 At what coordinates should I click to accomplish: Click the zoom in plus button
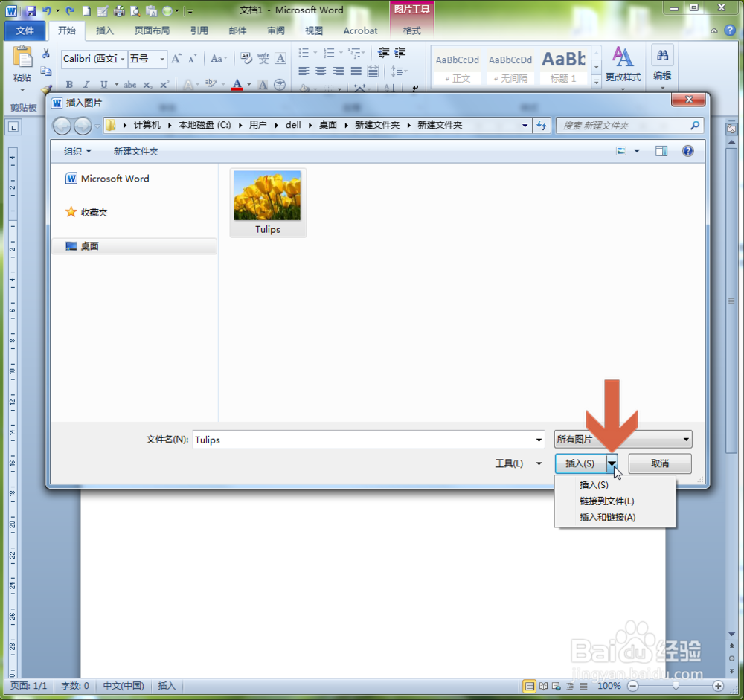718,685
